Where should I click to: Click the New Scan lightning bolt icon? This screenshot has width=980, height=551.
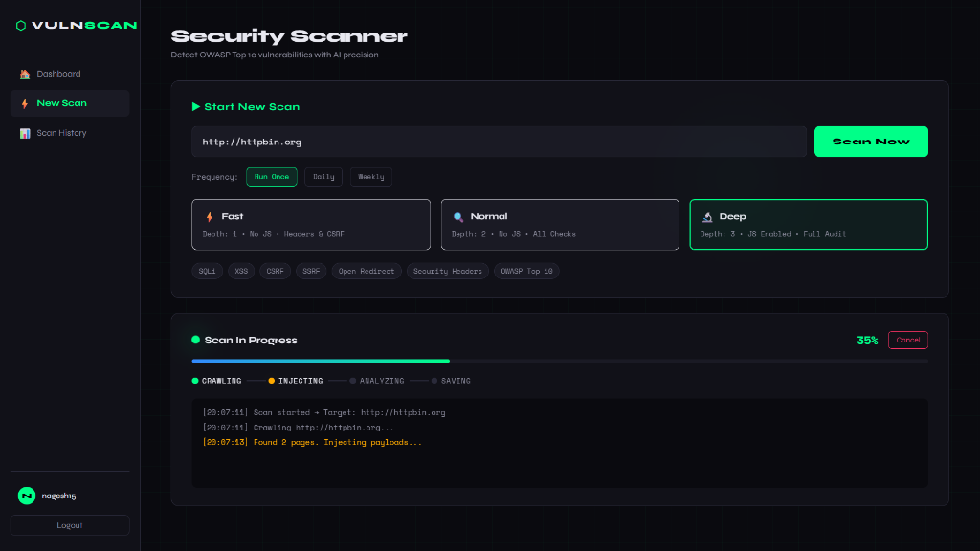point(25,103)
